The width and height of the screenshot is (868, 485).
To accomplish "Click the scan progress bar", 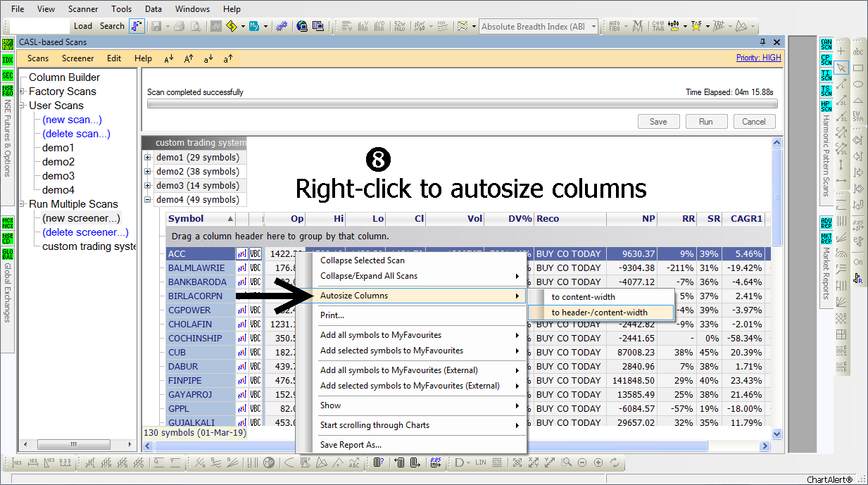I will pyautogui.click(x=463, y=104).
